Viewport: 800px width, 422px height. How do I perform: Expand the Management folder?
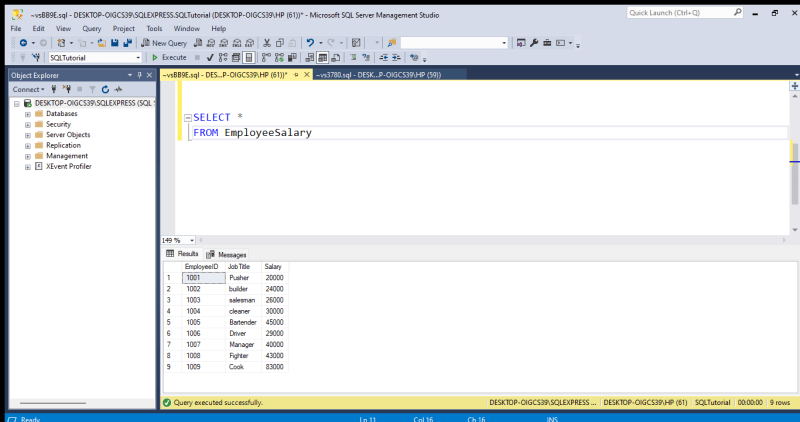point(28,157)
